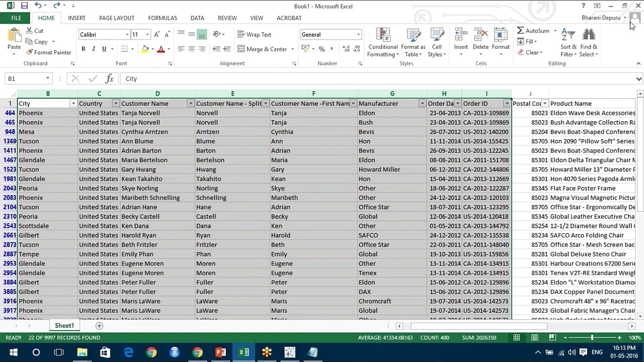Click the Redo arrow icon
The height and width of the screenshot is (362, 644).
pos(56,6)
